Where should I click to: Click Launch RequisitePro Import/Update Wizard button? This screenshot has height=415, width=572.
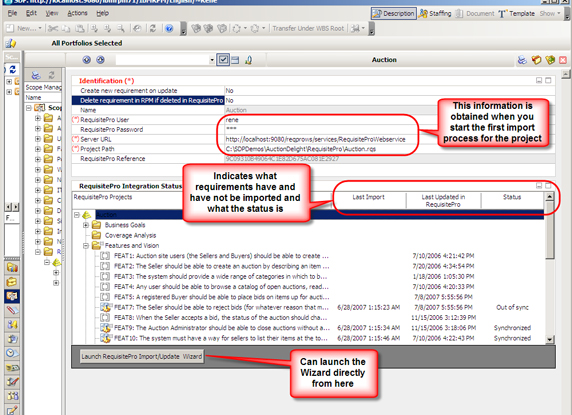142,357
